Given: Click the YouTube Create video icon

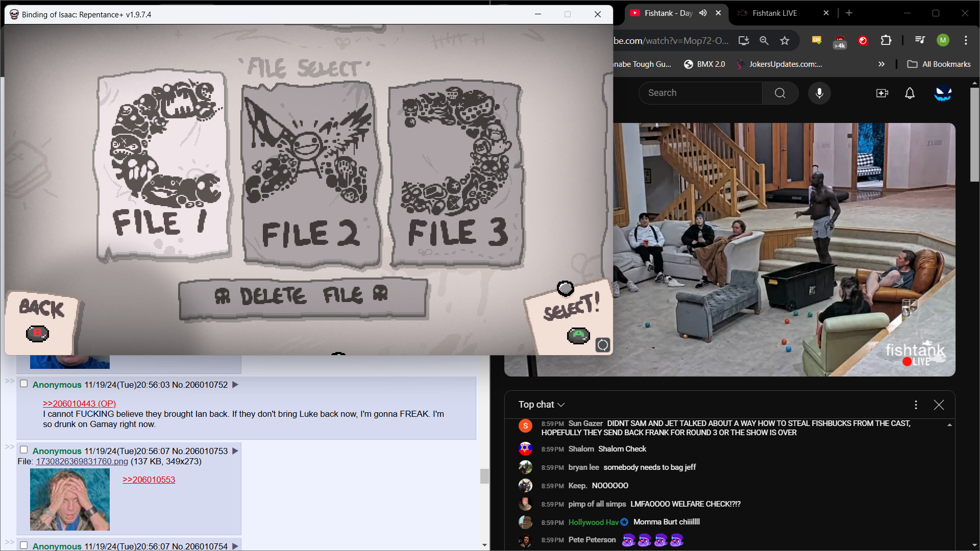Looking at the screenshot, I should point(882,93).
